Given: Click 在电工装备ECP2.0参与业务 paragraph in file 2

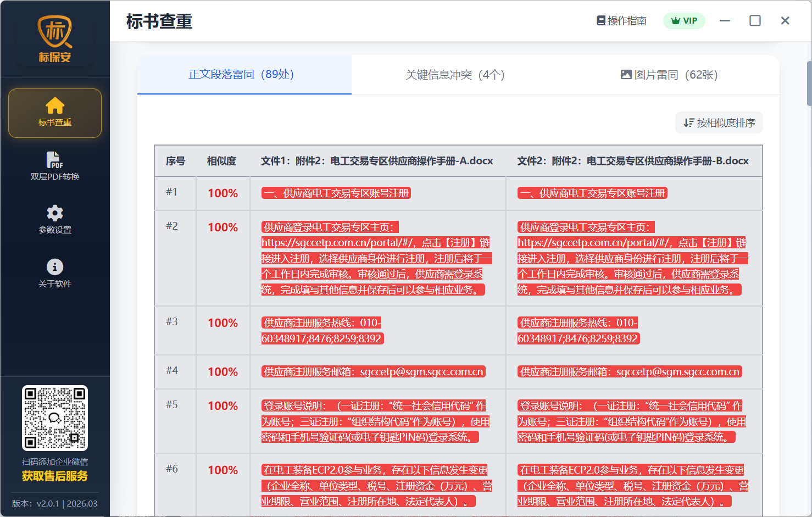Looking at the screenshot, I should (x=633, y=486).
